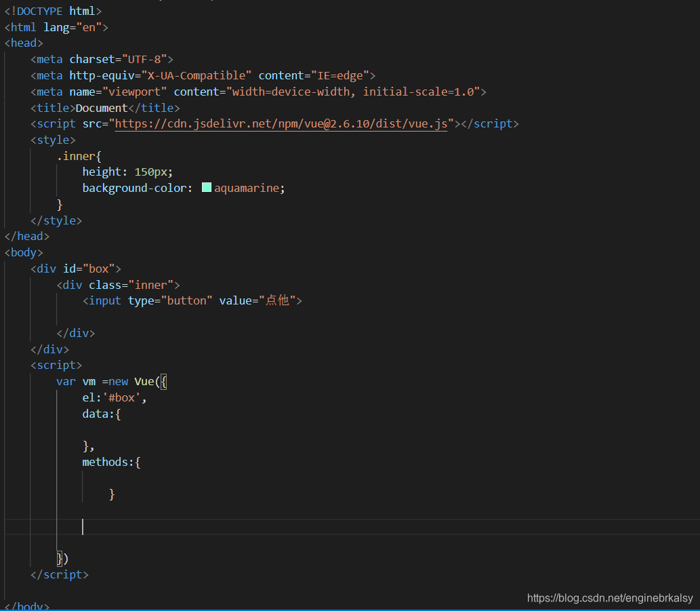Click the width=device-width content string
The width and height of the screenshot is (700, 611).
352,92
